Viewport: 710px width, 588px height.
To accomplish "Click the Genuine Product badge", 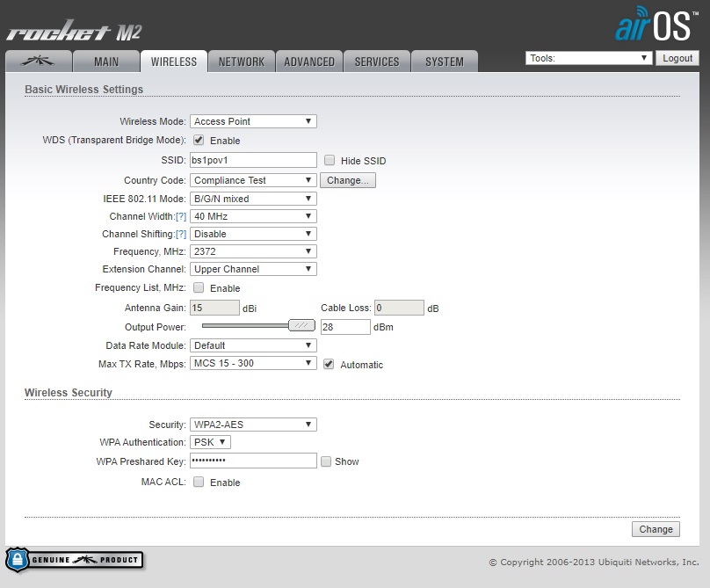I will [74, 560].
